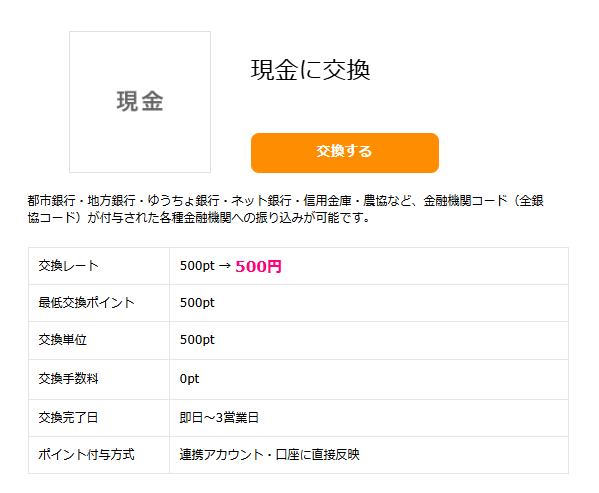Image resolution: width=599 pixels, height=493 pixels.
Task: Click the 現金に交換 heading
Action: click(310, 70)
